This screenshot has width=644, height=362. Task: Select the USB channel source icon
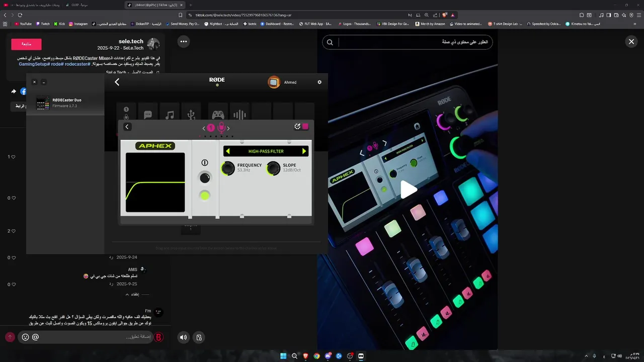[x=191, y=115]
